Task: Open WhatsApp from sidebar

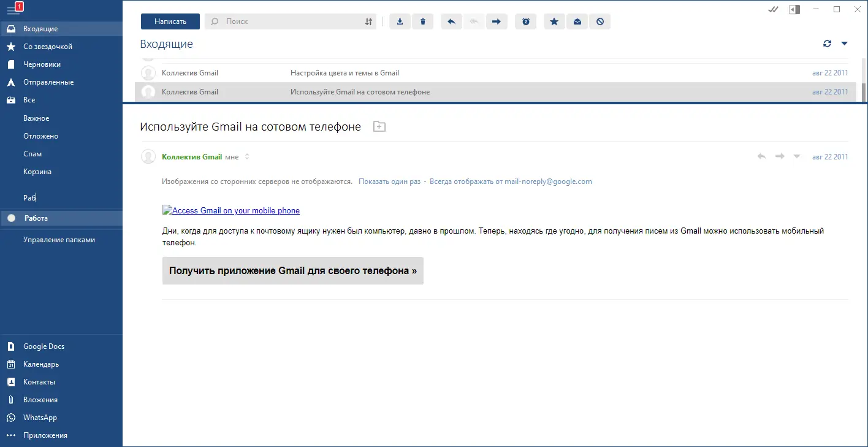Action: (x=61, y=418)
